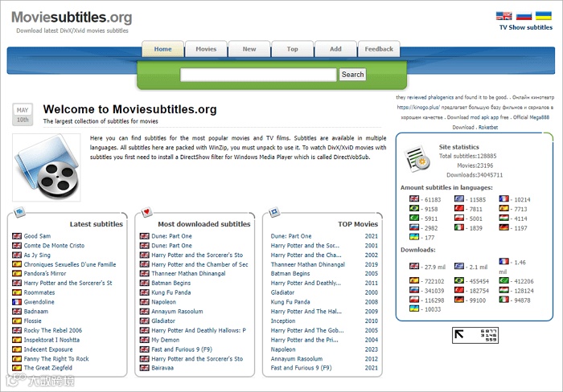Open The Great Ziegfeld subtitle link

48,368
